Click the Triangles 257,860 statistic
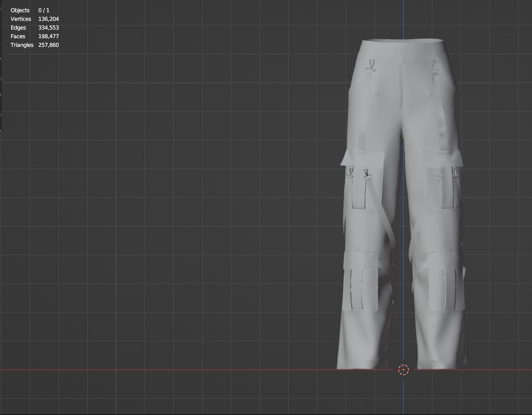This screenshot has height=415, width=532. 35,45
